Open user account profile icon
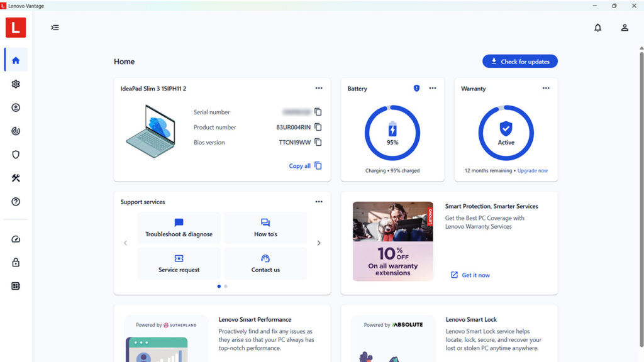Viewport: 644px width, 362px height. (x=625, y=28)
